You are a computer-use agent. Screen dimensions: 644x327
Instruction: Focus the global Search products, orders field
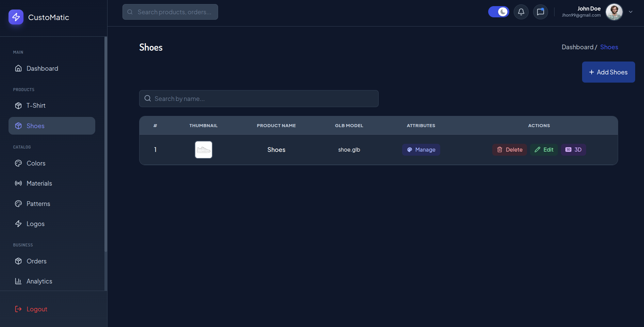coord(170,12)
